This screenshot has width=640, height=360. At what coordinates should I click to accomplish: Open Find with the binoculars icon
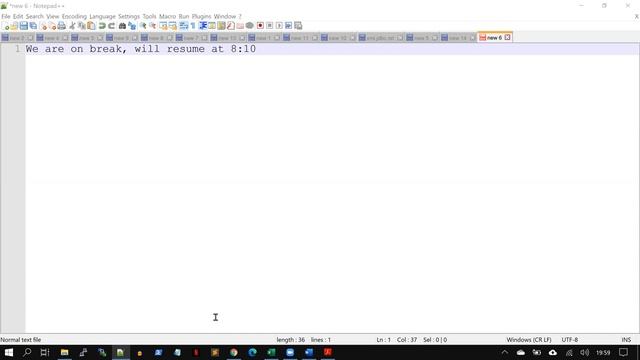coord(122,26)
